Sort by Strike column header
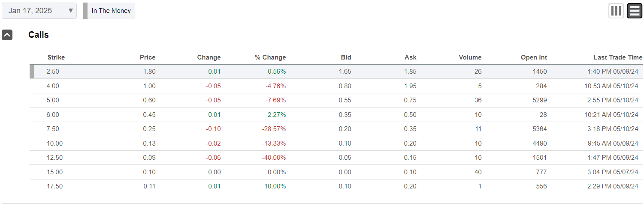644x206 pixels. point(56,57)
